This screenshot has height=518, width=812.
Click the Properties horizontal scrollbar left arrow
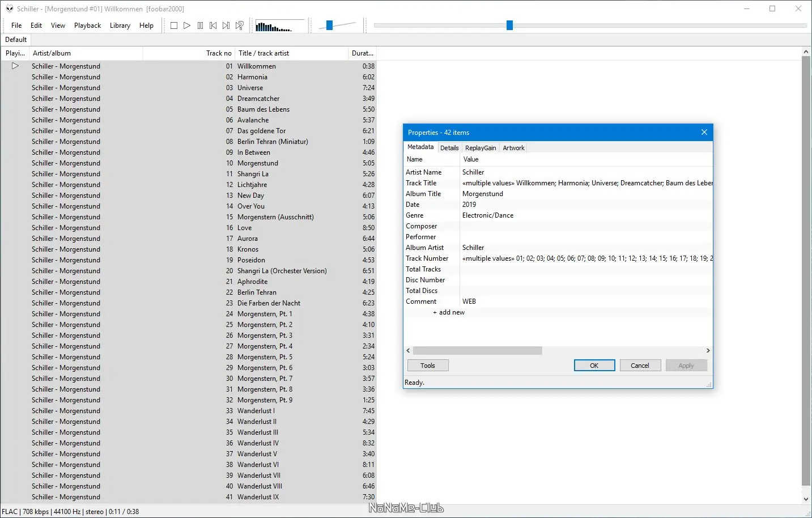coord(409,351)
